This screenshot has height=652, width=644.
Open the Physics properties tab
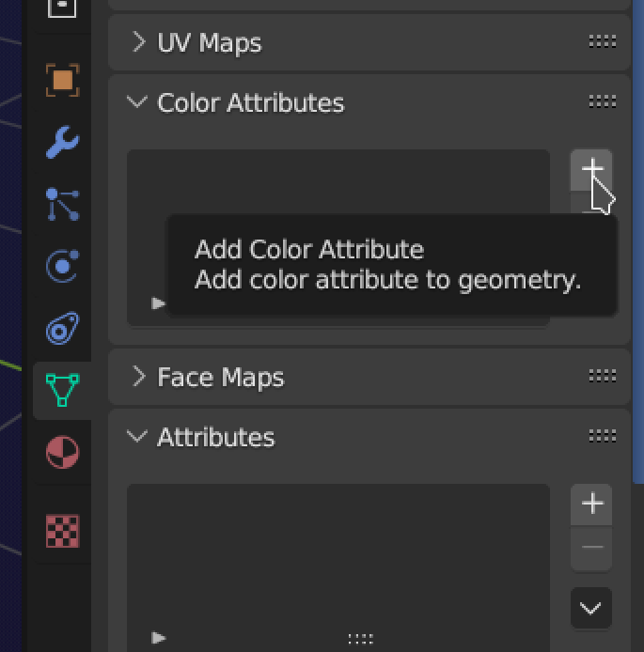point(63,267)
